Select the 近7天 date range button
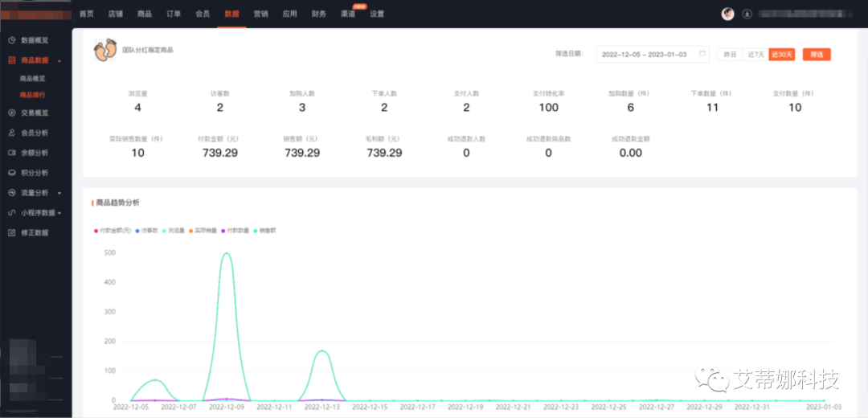Image resolution: width=868 pixels, height=418 pixels. (x=755, y=54)
